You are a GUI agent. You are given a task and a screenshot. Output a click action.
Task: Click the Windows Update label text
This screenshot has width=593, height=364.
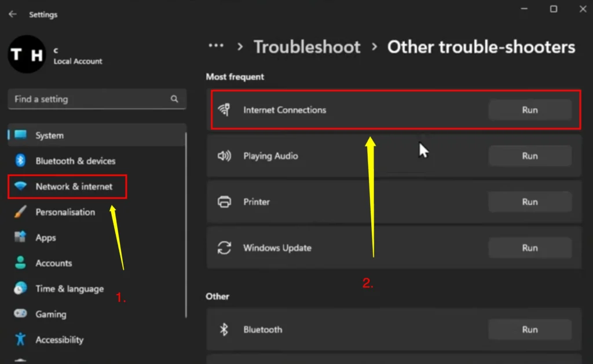click(277, 248)
